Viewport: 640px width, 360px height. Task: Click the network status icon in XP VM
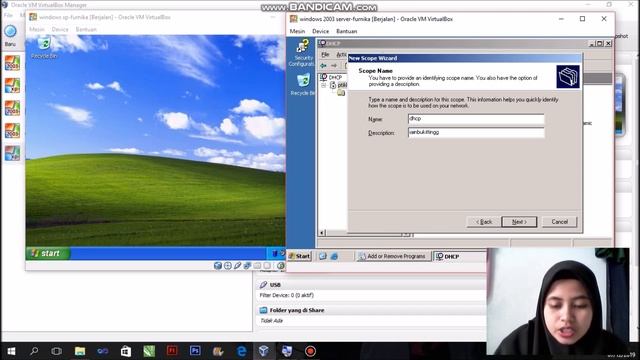coord(247,266)
